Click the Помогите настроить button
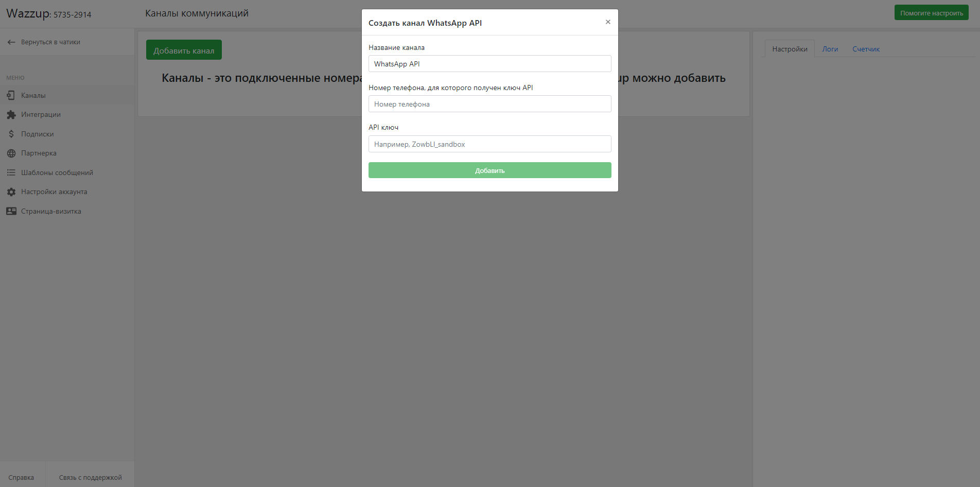This screenshot has height=487, width=980. 931,13
